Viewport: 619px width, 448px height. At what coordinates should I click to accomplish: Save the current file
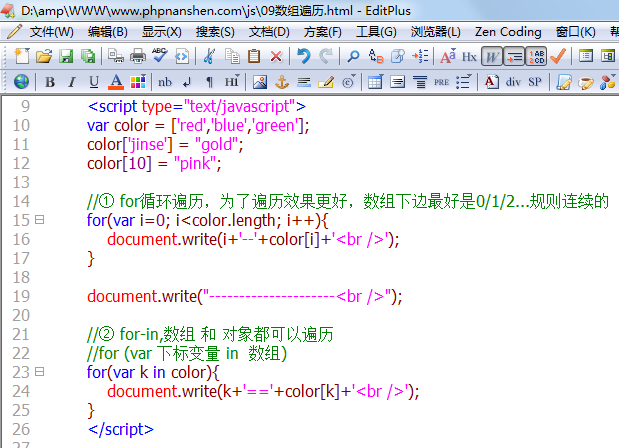point(66,56)
